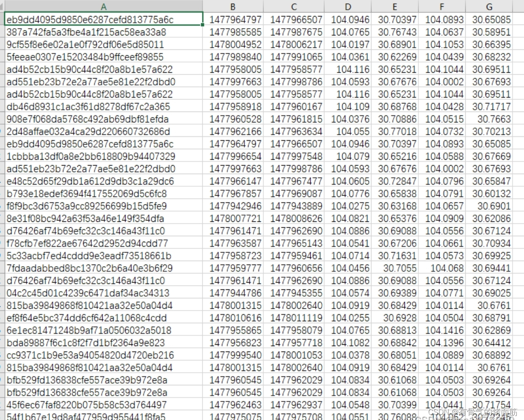Select cell containing 1477944786
524x420 pixels.
233,293
